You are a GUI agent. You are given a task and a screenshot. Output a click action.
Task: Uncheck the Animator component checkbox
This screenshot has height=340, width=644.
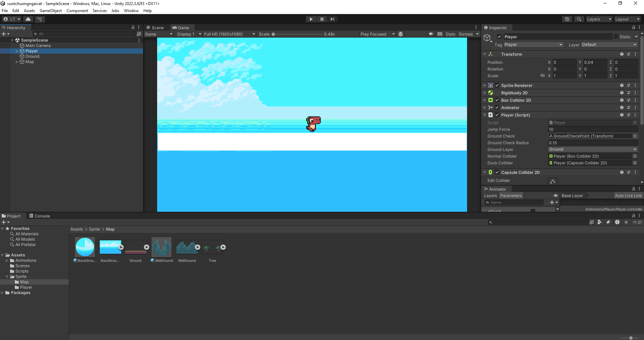(497, 108)
